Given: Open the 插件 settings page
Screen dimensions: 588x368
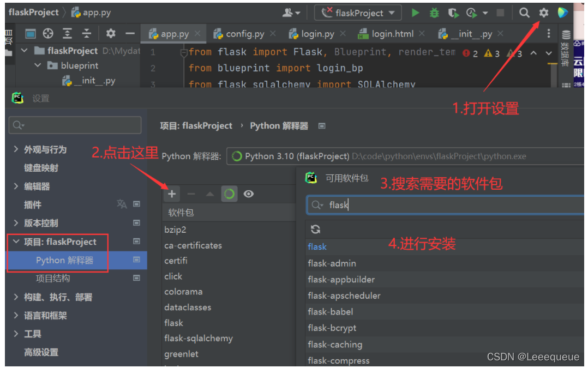Looking at the screenshot, I should [x=33, y=204].
